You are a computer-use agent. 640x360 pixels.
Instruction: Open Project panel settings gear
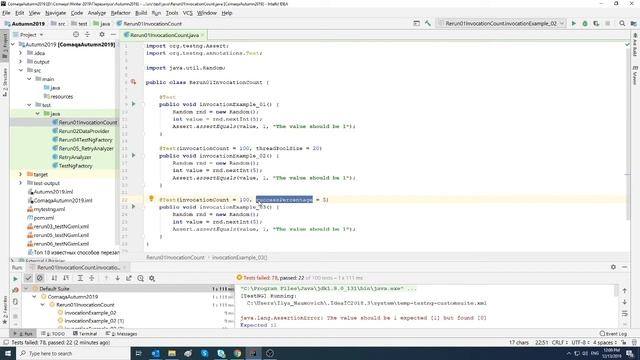pyautogui.click(x=102, y=35)
